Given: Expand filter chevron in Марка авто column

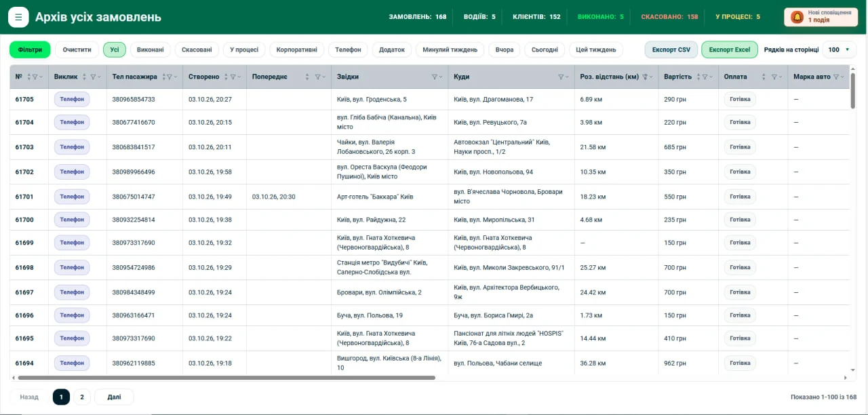Looking at the screenshot, I should pos(843,77).
